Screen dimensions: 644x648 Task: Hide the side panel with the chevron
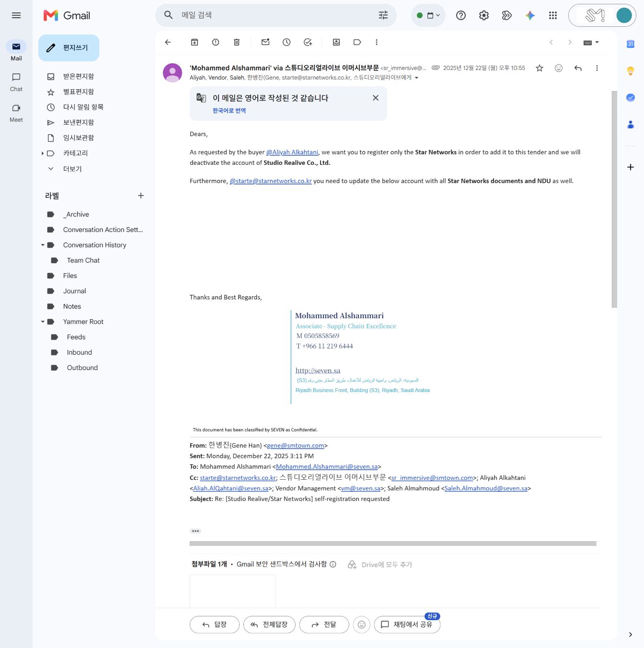tap(631, 635)
